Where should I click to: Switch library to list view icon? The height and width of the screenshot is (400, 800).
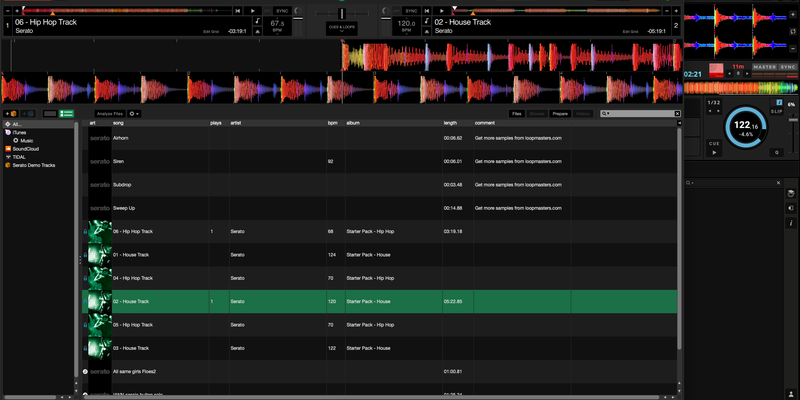pyautogui.click(x=68, y=114)
